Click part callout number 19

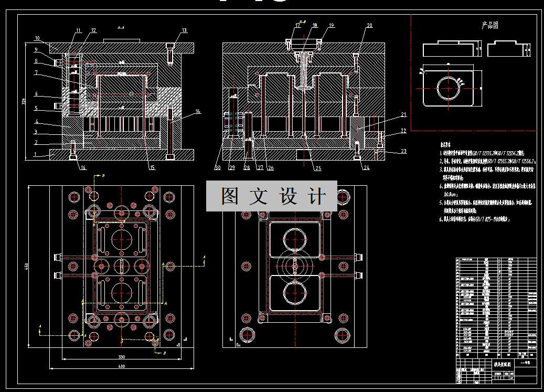point(332,25)
